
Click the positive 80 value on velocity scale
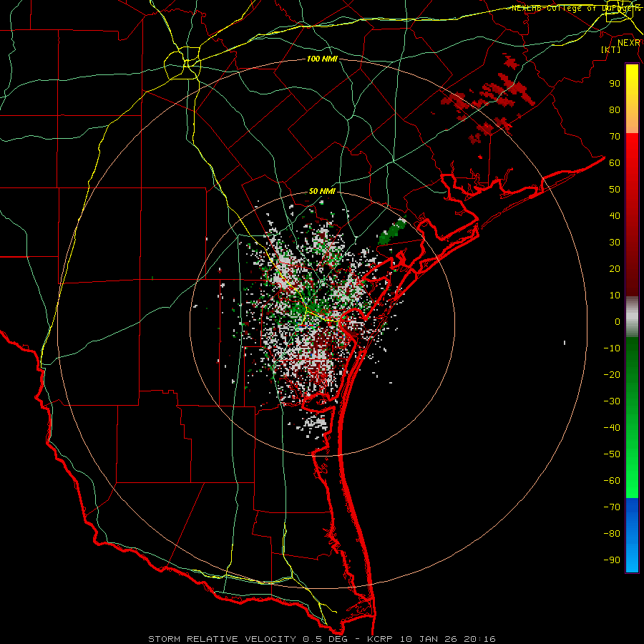(x=615, y=109)
